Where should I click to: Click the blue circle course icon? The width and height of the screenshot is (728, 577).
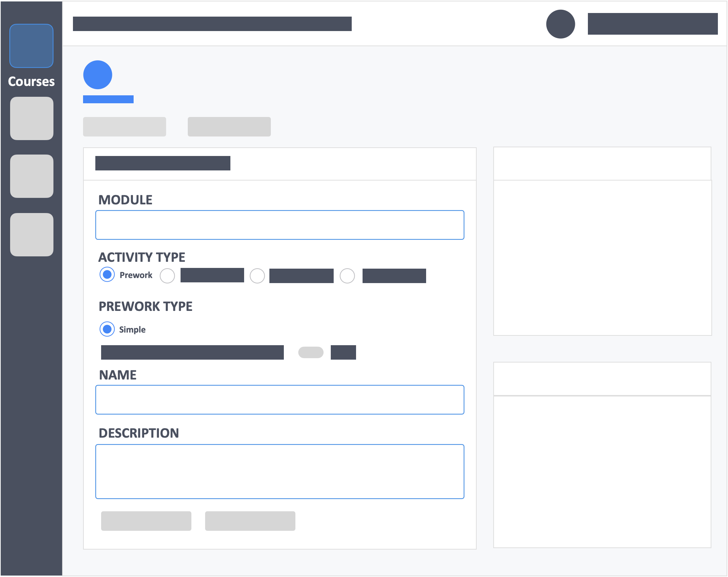click(x=98, y=75)
